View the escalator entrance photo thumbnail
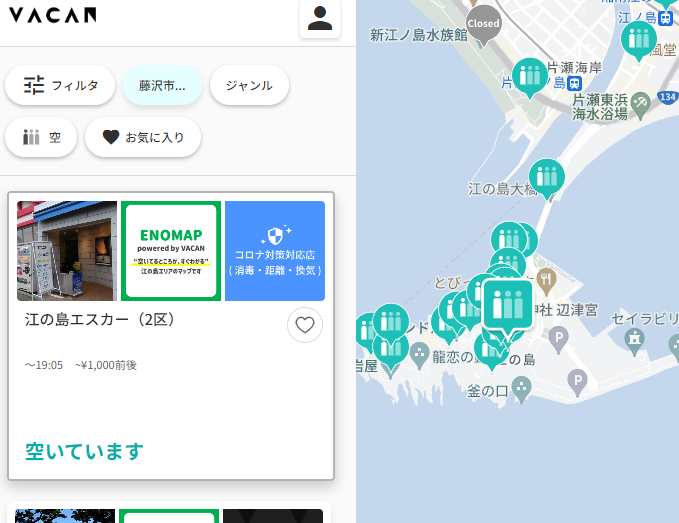 [67, 251]
